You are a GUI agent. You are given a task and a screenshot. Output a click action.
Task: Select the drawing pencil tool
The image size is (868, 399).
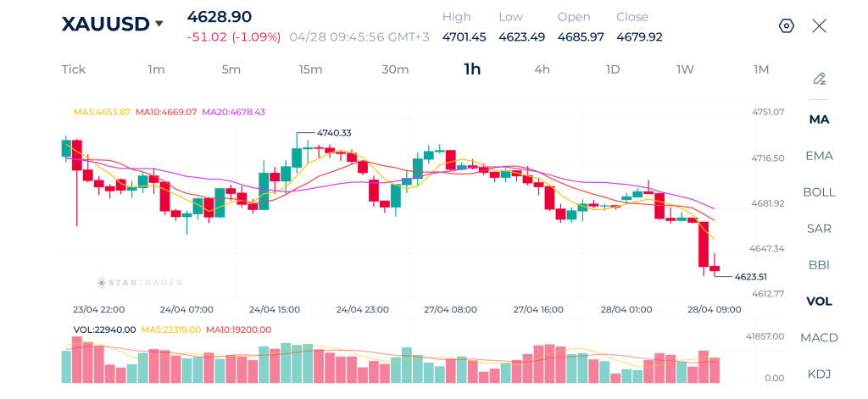tap(819, 79)
